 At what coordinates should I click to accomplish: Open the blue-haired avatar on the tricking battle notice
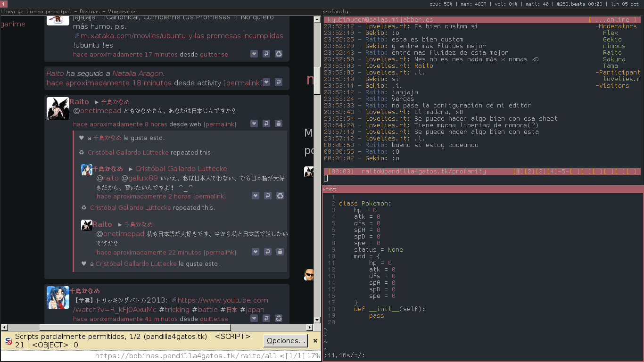coord(58,297)
